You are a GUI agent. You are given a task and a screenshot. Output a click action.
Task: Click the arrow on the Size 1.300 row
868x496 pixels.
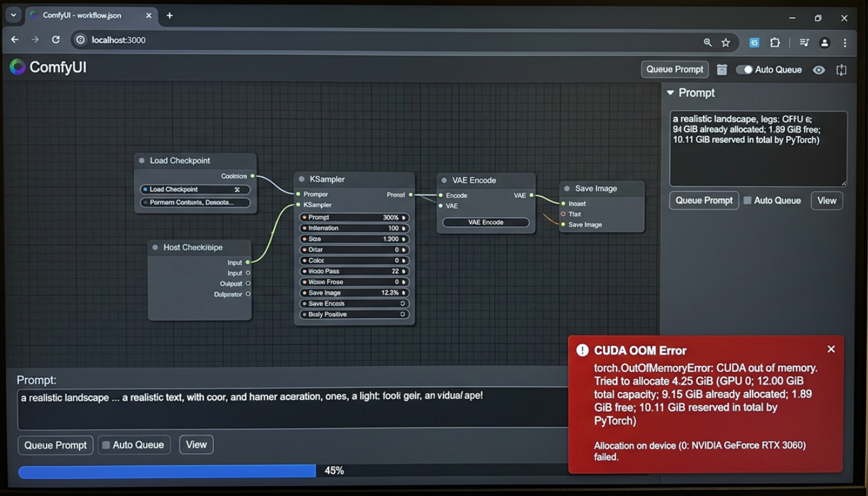[404, 239]
